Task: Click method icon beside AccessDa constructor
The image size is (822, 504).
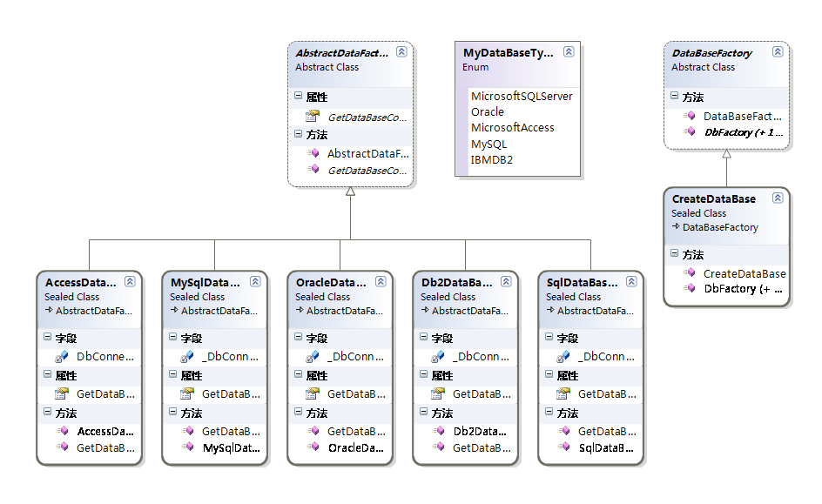Action: [x=63, y=431]
